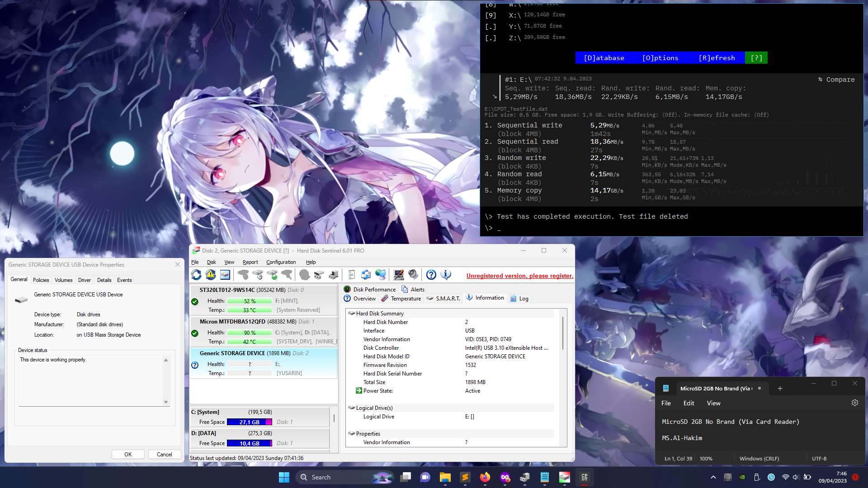Screen dimensions: 868x488
Task: Open the Disk menu in Hard Disk Sentinel
Action: (x=211, y=262)
